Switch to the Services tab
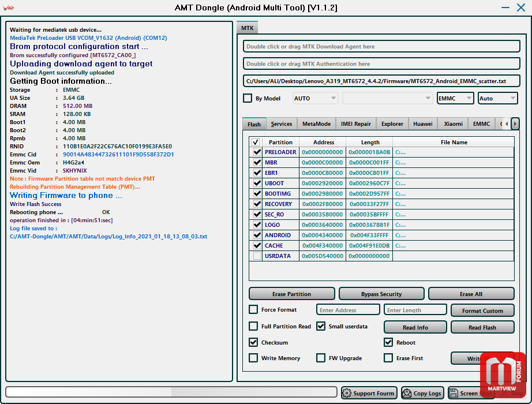 (x=281, y=124)
